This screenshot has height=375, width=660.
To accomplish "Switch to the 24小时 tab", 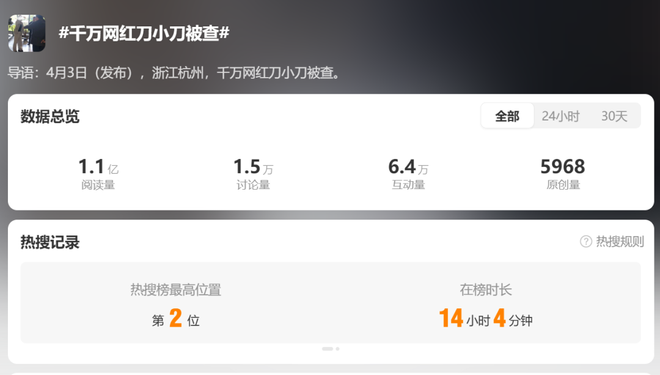I will pos(560,116).
